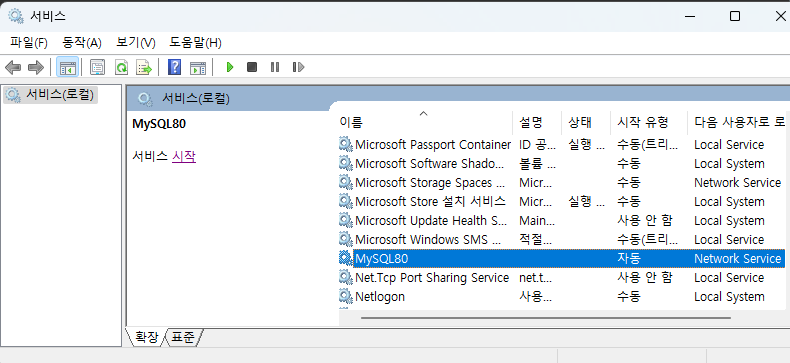The height and width of the screenshot is (363, 790).
Task: Click the Refresh toolbar icon
Action: pyautogui.click(x=121, y=67)
